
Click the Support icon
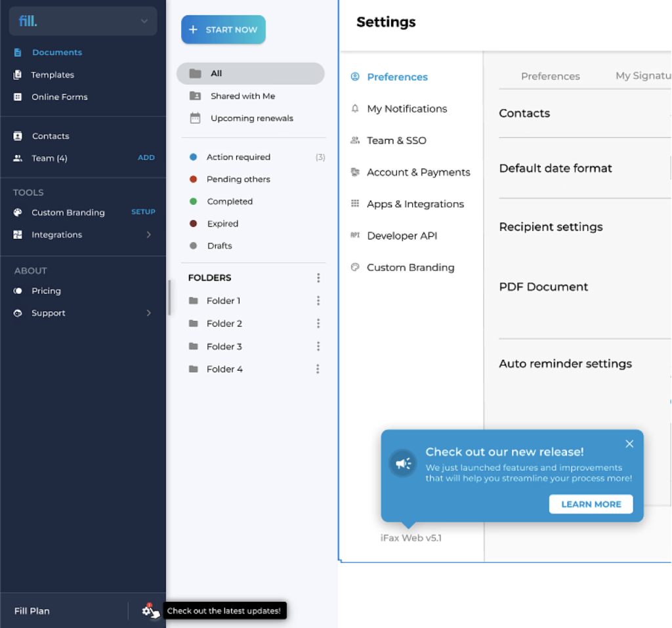pyautogui.click(x=18, y=313)
